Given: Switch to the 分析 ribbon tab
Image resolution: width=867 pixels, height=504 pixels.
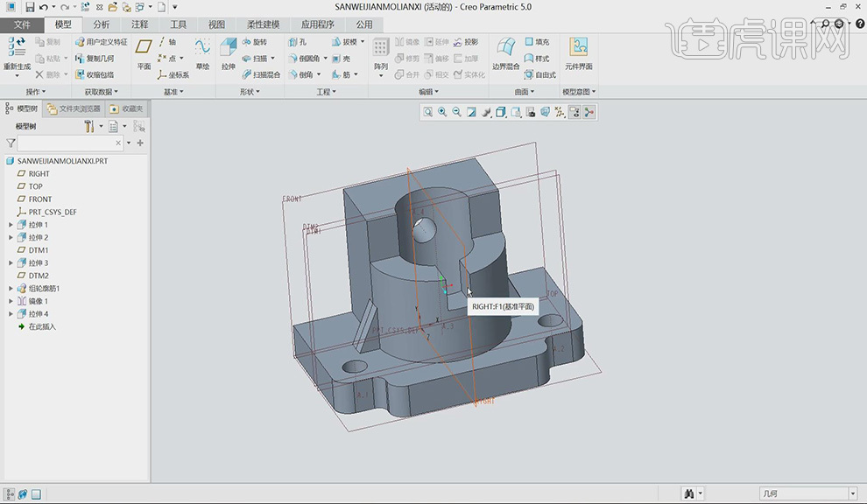Looking at the screenshot, I should pos(102,24).
